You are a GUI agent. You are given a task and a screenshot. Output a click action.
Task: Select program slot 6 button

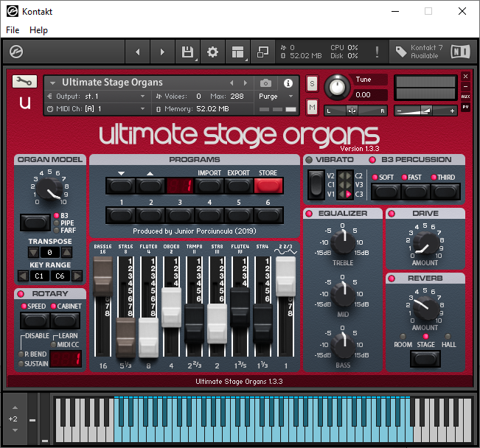(x=268, y=215)
